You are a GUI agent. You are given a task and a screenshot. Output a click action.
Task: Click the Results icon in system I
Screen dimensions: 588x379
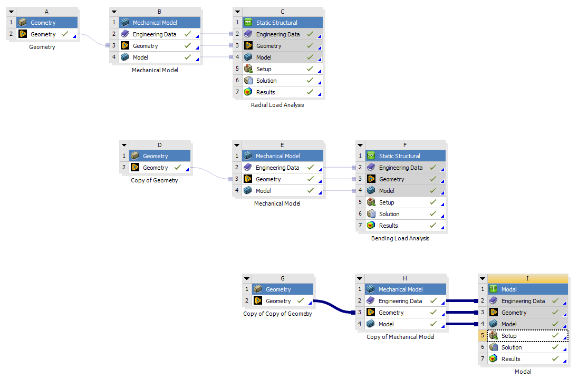(494, 359)
